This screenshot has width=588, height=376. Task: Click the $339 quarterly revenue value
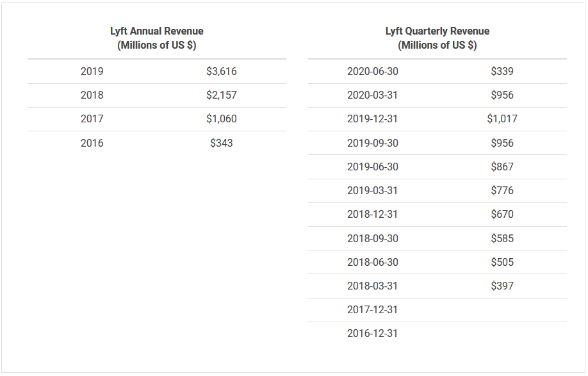point(502,71)
